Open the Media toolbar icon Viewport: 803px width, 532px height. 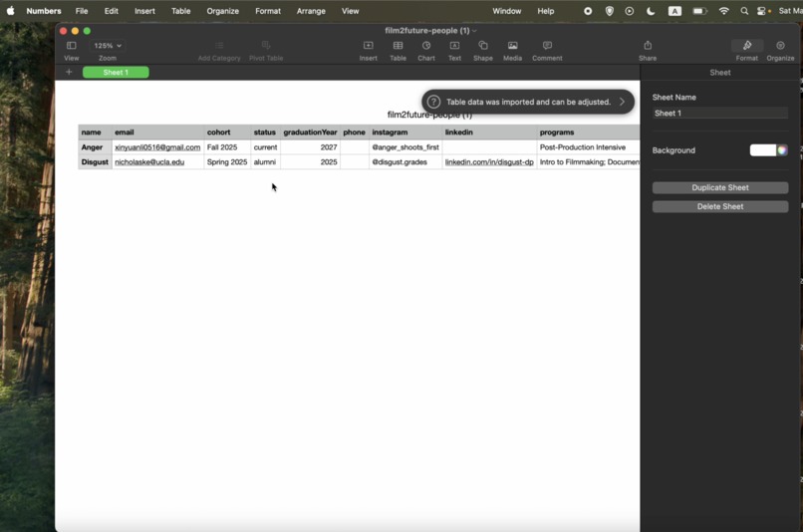[513, 46]
